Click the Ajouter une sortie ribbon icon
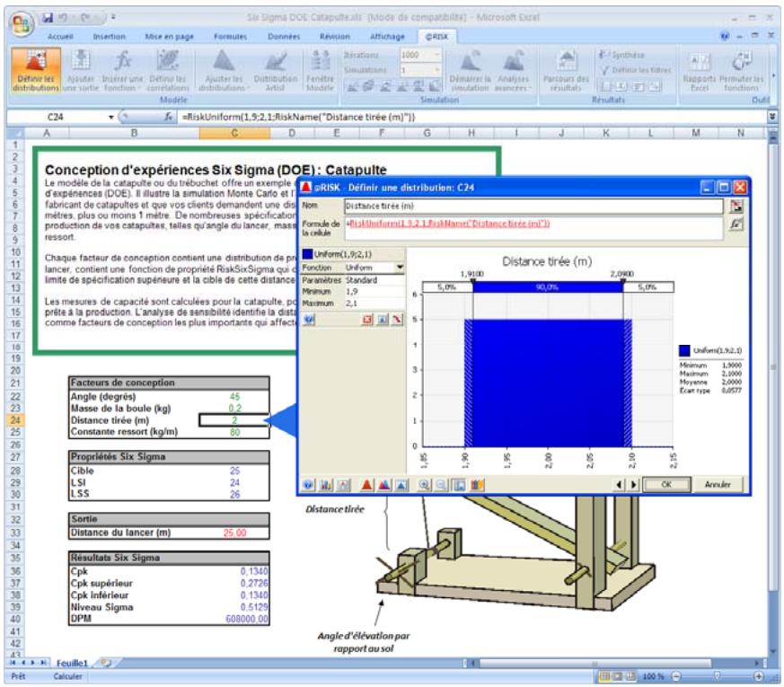This screenshot has width=784, height=687. tap(81, 70)
